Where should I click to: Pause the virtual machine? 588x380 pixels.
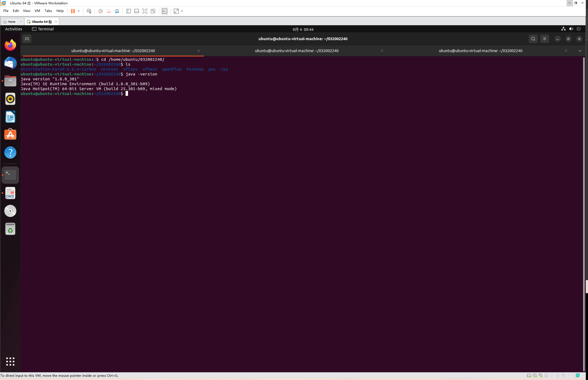tap(73, 11)
